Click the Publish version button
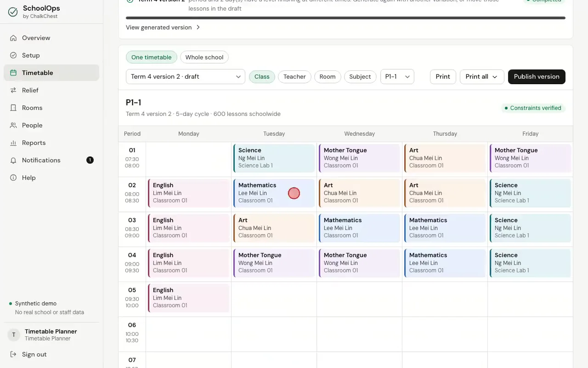 [x=537, y=76]
